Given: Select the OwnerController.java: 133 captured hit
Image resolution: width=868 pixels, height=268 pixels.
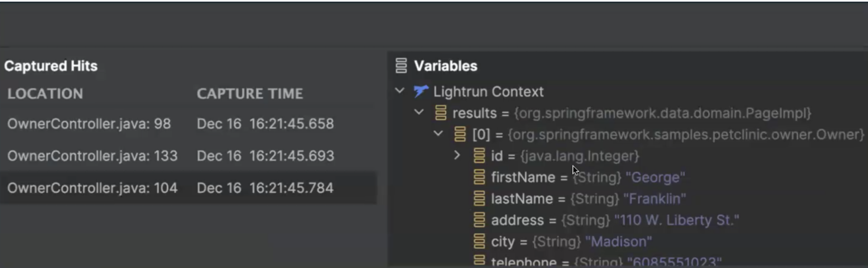Looking at the screenshot, I should [92, 156].
